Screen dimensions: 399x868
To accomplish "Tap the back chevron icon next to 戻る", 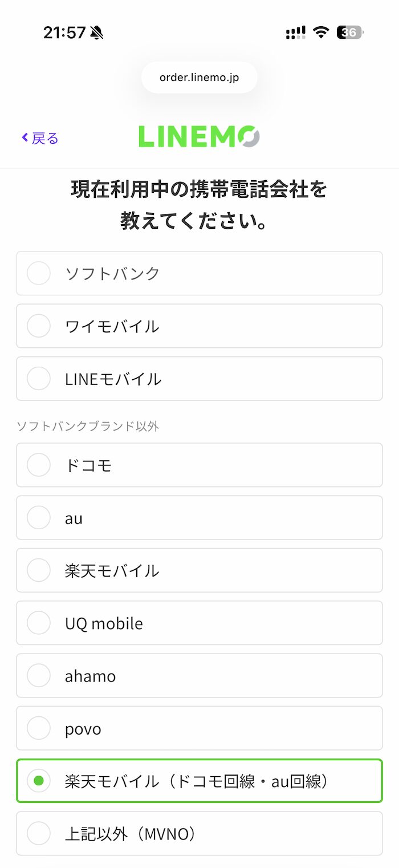I will click(23, 137).
